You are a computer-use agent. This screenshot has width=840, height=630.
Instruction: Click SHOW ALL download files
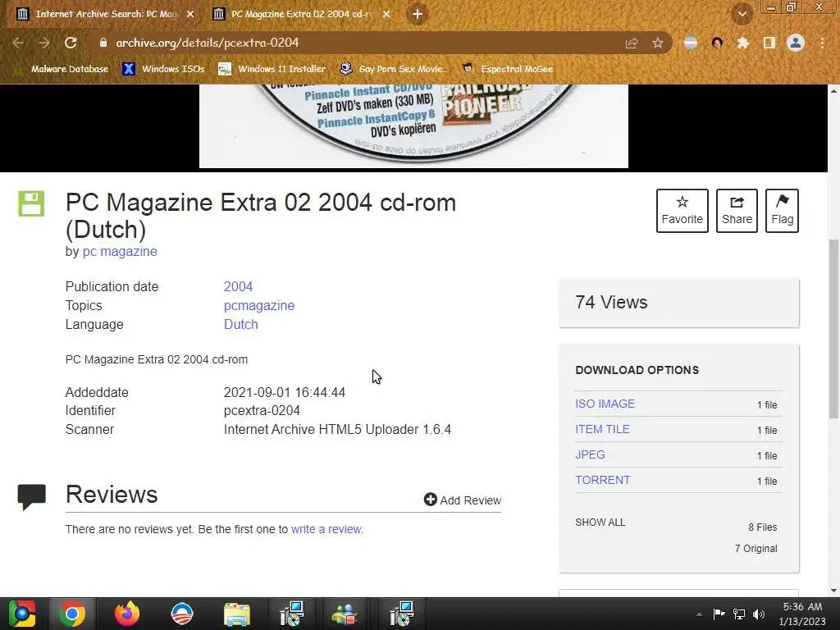pos(600,523)
